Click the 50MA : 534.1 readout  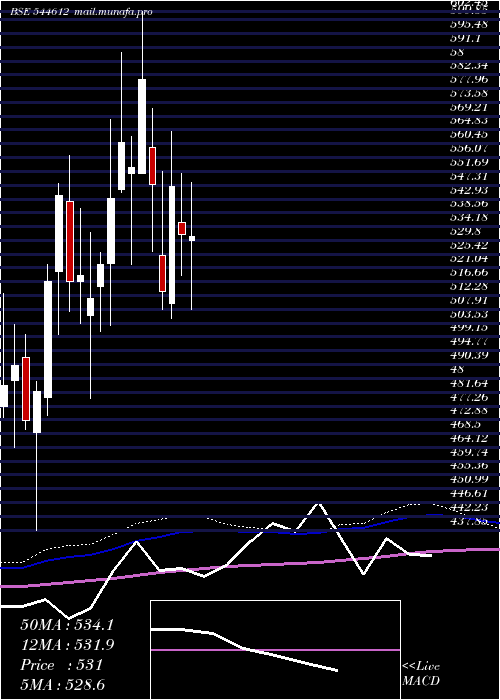(x=67, y=625)
